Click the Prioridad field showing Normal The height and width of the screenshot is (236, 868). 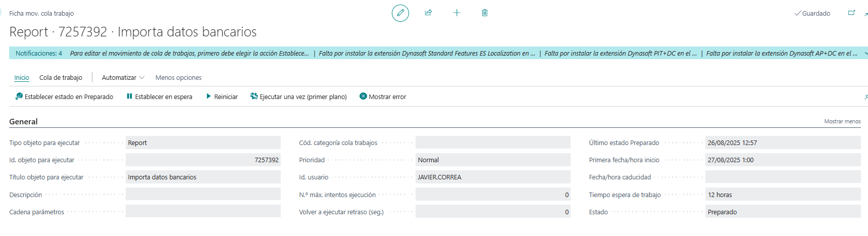tap(492, 160)
